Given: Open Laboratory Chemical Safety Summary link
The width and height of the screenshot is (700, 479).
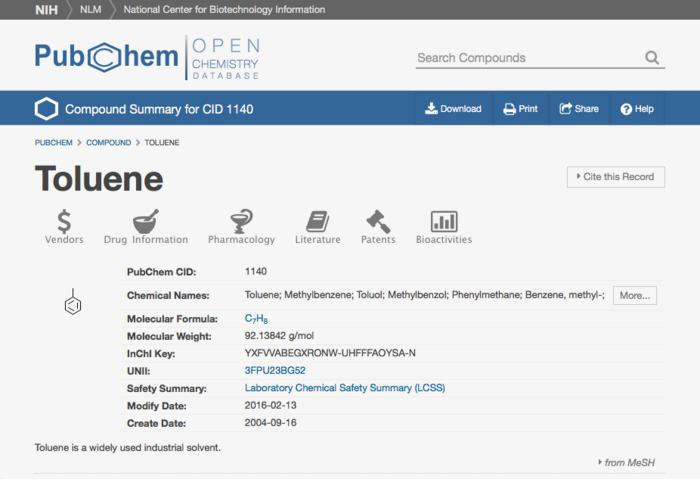Looking at the screenshot, I should pyautogui.click(x=345, y=388).
